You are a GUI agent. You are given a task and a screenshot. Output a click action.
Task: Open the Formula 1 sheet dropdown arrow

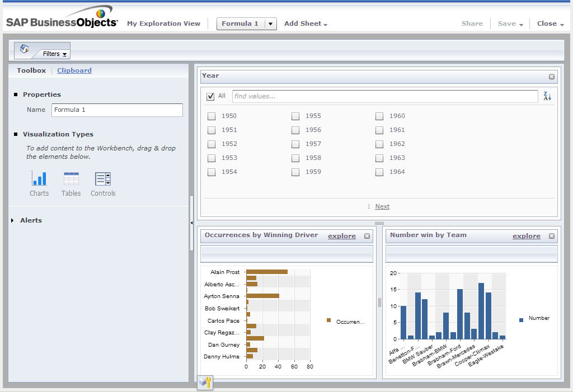pos(270,23)
